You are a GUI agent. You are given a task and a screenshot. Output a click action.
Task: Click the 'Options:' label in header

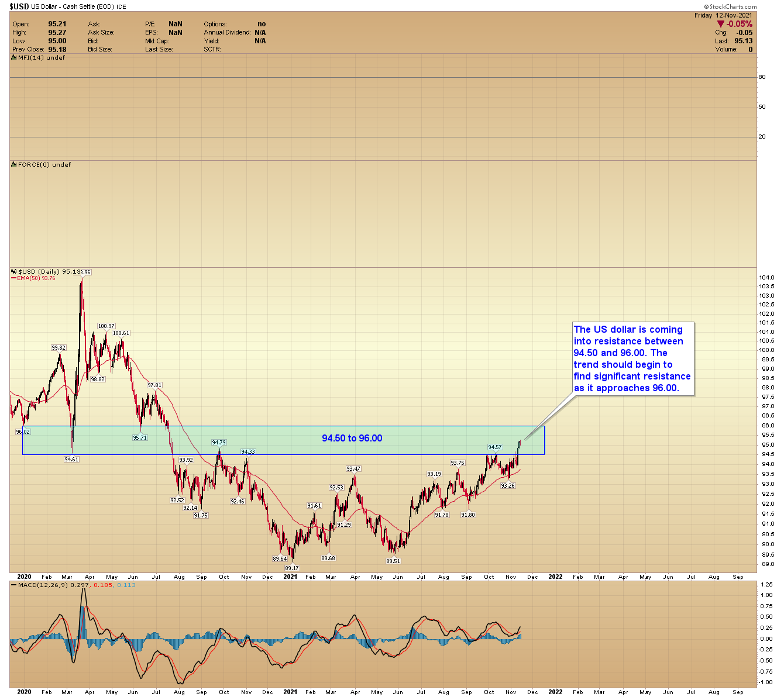pyautogui.click(x=215, y=24)
